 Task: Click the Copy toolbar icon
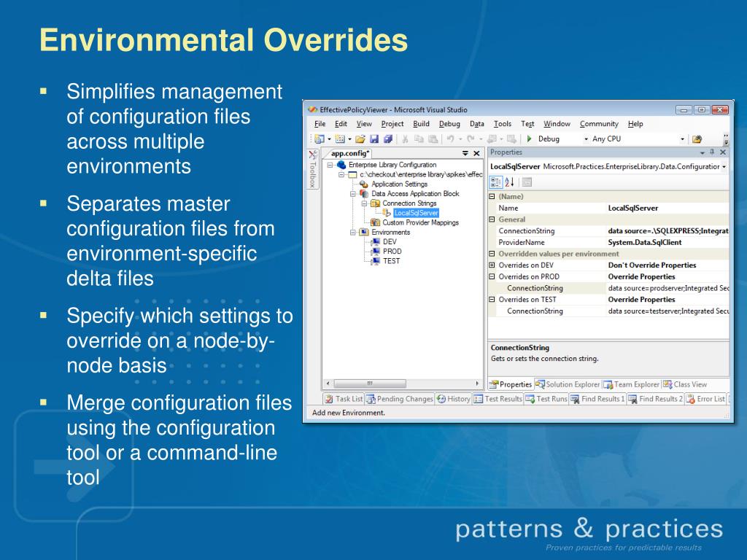(419, 139)
